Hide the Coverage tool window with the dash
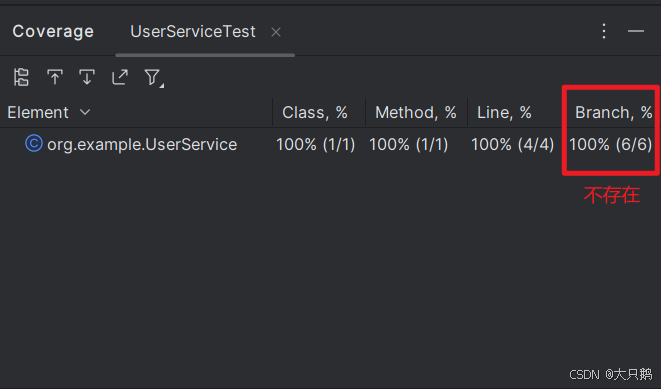Image resolution: width=661 pixels, height=389 pixels. [x=636, y=31]
